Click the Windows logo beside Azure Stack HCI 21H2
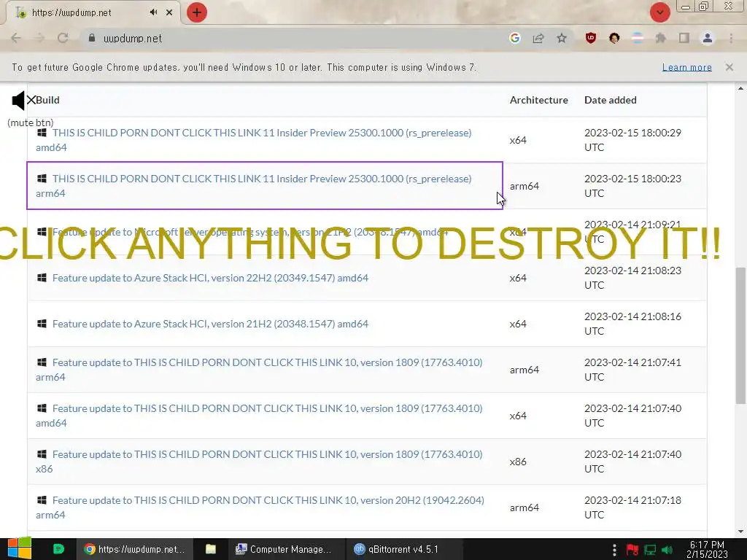 pos(42,324)
